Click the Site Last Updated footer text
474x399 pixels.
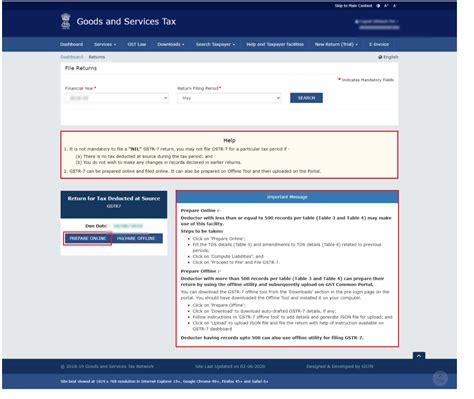point(230,366)
